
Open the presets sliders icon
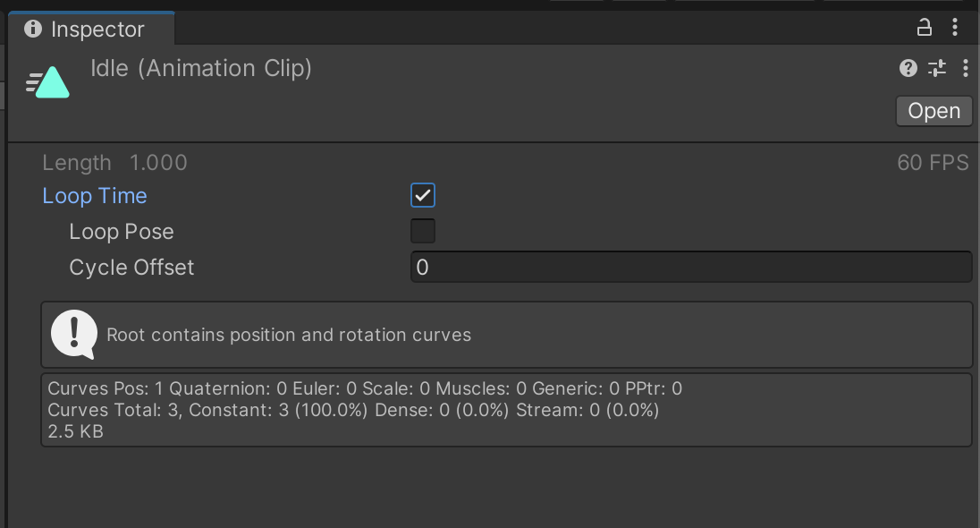click(x=936, y=68)
